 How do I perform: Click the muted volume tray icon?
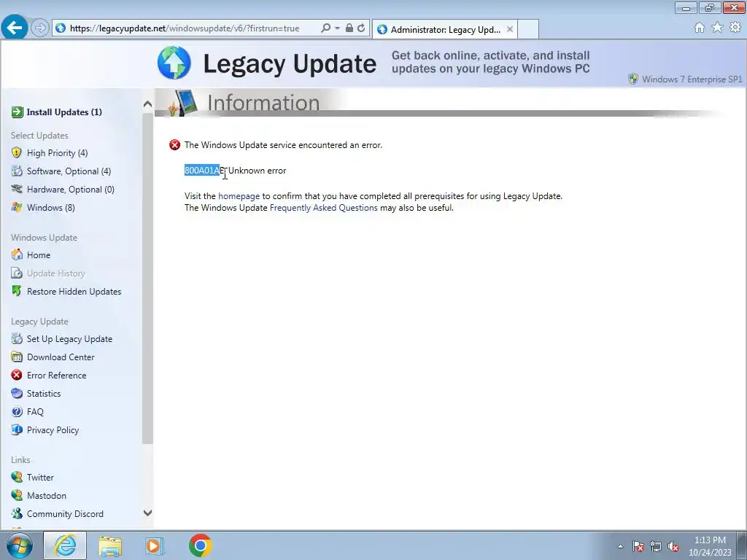click(x=673, y=547)
